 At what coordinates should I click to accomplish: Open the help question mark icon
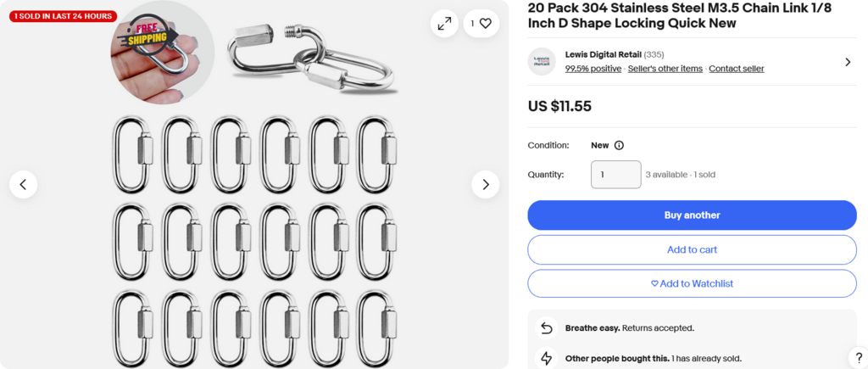tap(858, 357)
